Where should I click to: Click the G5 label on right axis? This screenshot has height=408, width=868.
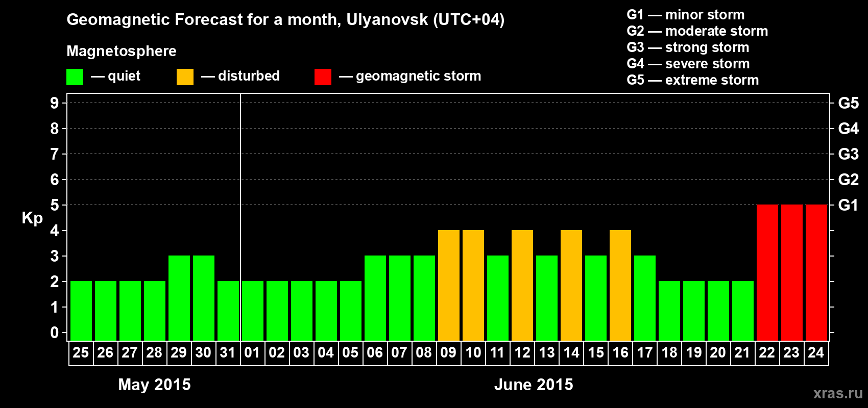point(848,103)
